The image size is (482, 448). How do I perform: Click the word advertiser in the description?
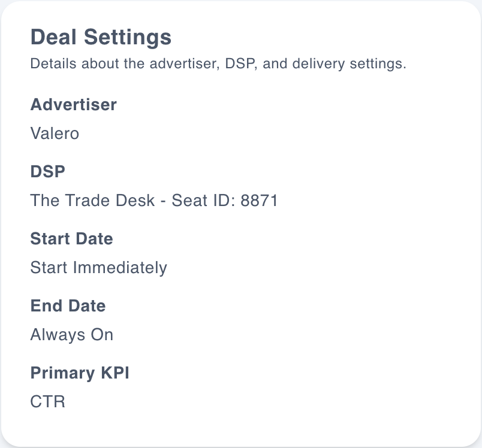pos(185,63)
